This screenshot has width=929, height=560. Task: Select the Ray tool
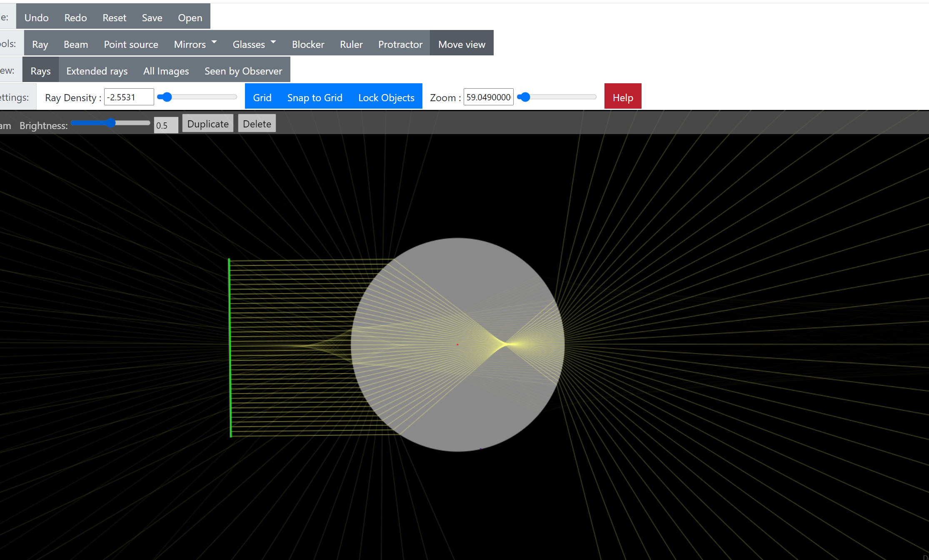[40, 44]
